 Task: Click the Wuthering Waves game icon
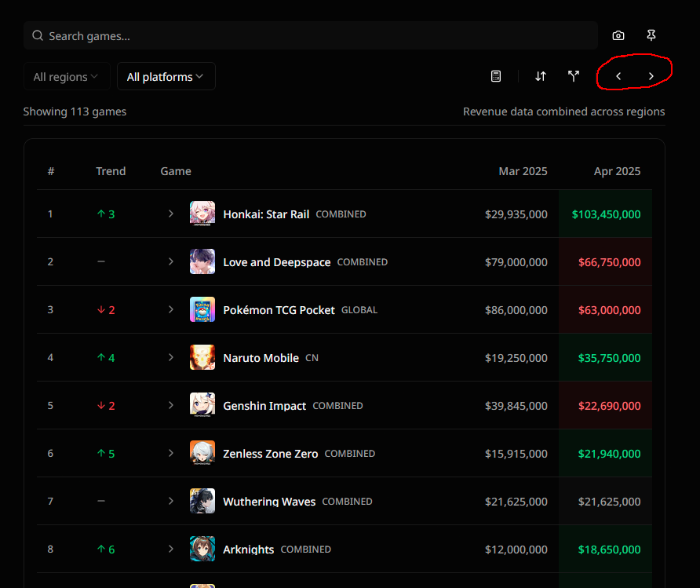(202, 501)
